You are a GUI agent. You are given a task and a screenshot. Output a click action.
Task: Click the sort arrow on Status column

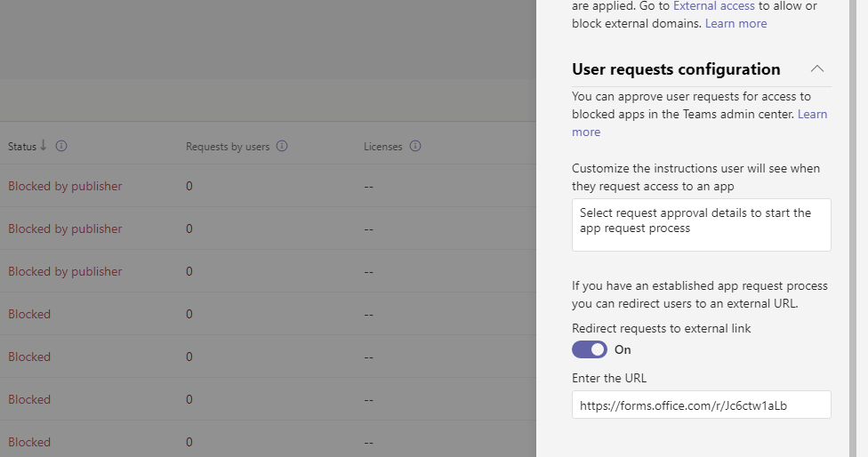(x=44, y=146)
